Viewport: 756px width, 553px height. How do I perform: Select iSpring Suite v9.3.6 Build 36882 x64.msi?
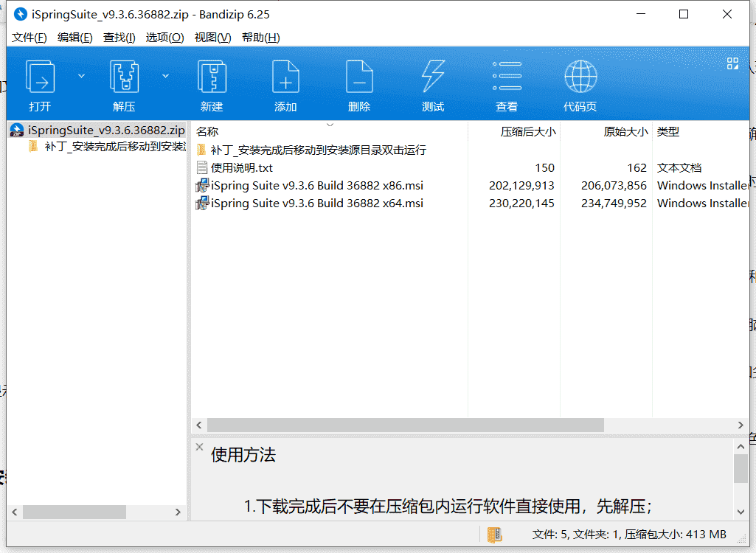coord(309,204)
